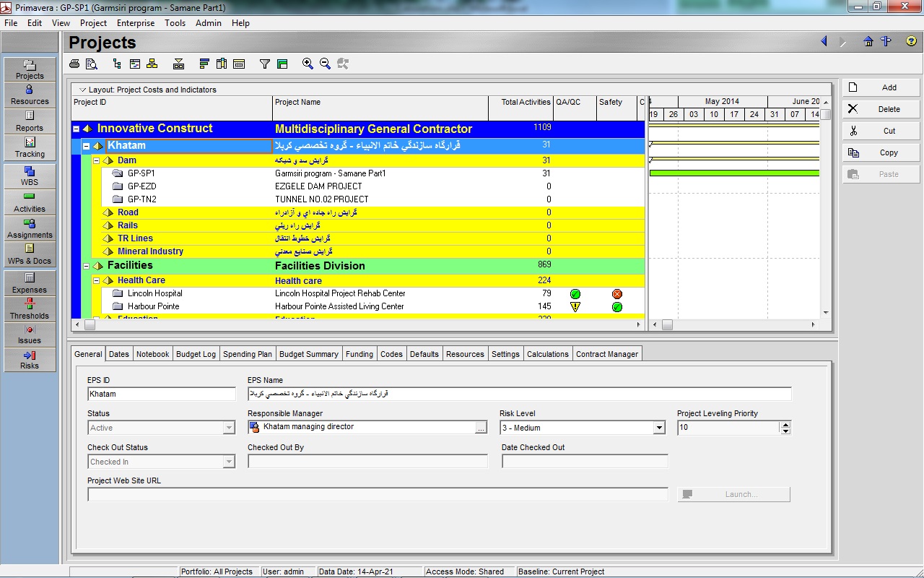The width and height of the screenshot is (924, 578).
Task: Toggle the Gantt chart view icon
Action: 134,64
